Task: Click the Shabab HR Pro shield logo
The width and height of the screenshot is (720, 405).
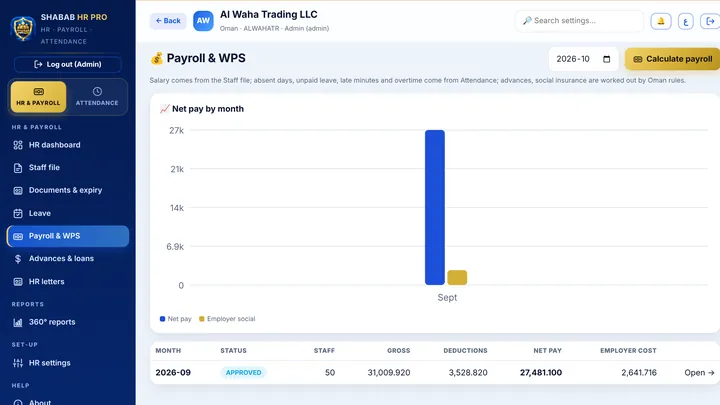Action: 23,28
